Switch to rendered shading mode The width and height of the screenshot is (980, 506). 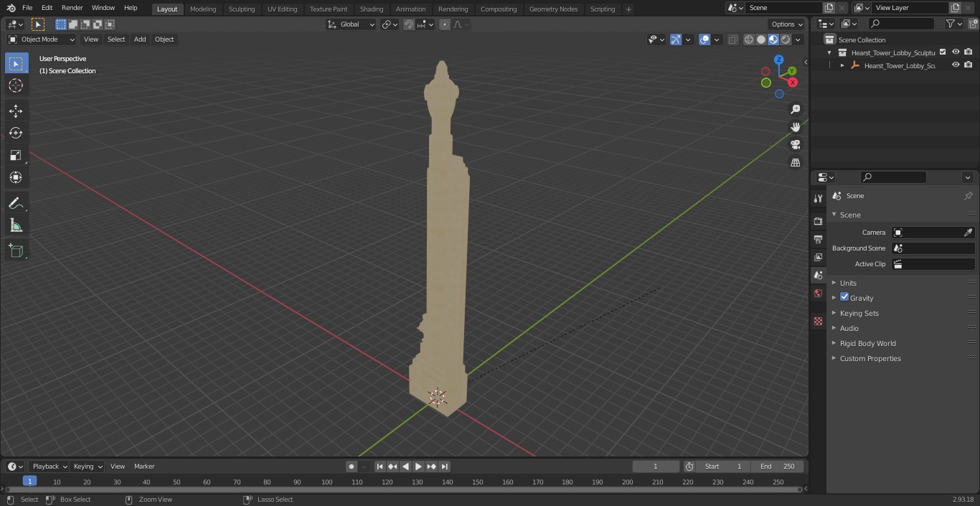coord(786,39)
